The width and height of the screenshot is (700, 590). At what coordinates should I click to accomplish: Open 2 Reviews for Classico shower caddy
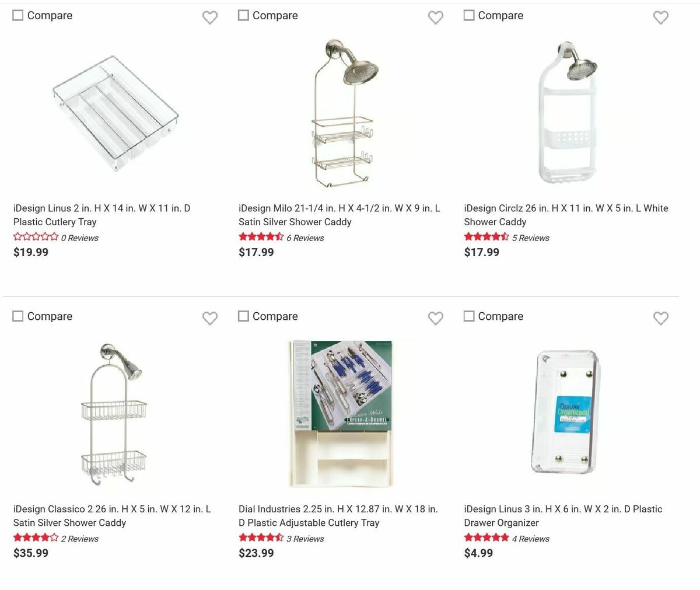[79, 539]
